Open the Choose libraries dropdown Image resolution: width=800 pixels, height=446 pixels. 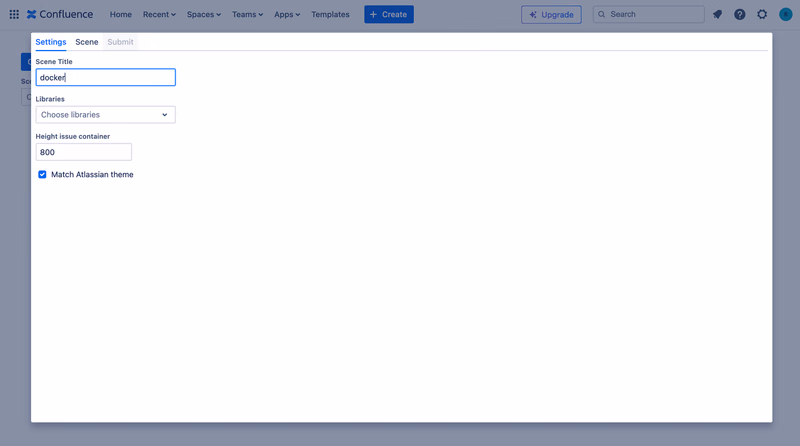pos(106,115)
